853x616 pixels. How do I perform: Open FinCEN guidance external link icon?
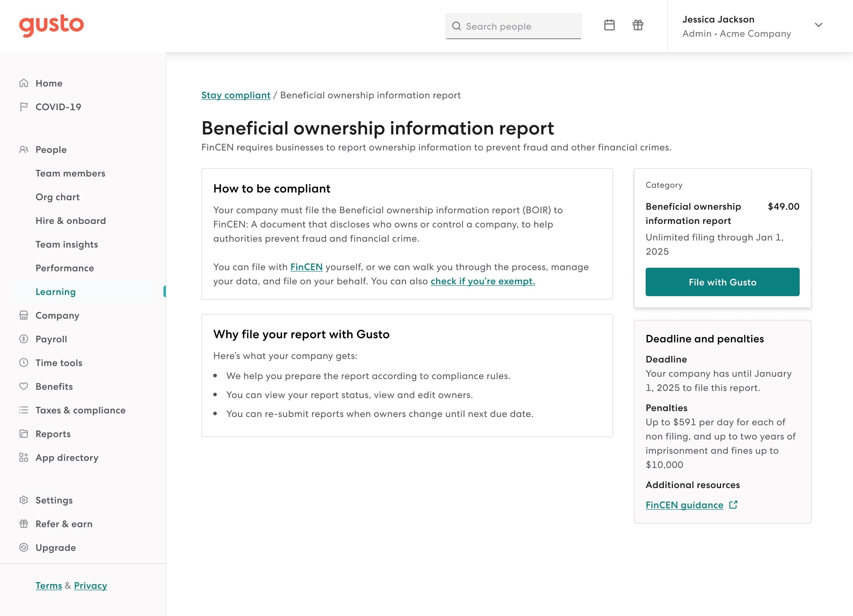(733, 505)
